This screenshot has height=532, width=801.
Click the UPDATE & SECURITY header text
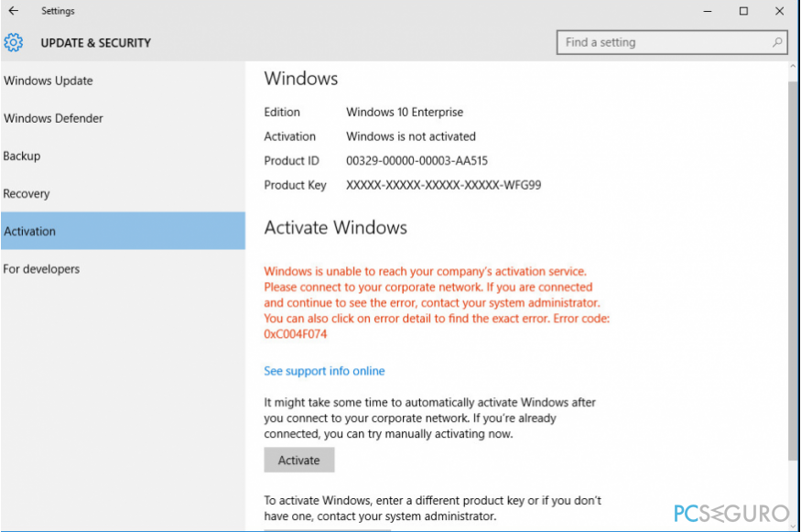(x=95, y=42)
